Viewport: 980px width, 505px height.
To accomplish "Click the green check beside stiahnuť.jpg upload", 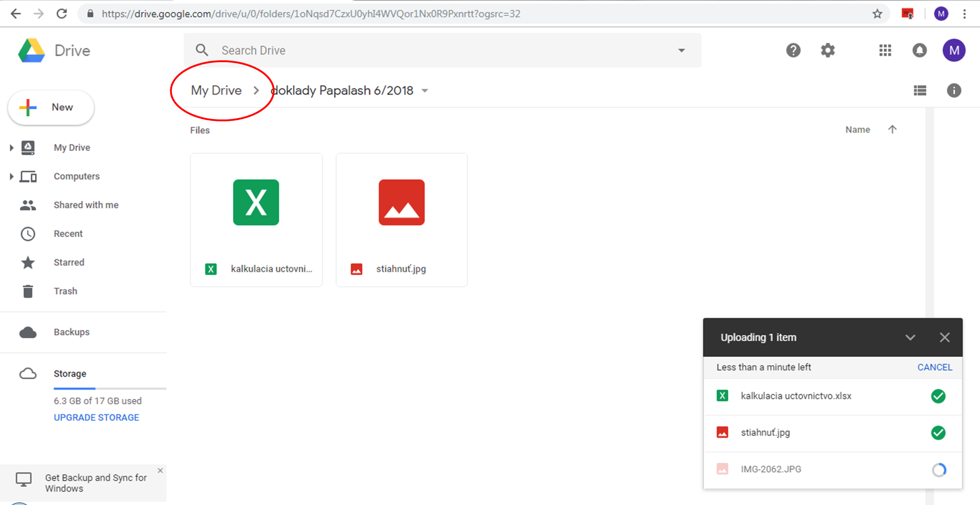I will pyautogui.click(x=938, y=433).
